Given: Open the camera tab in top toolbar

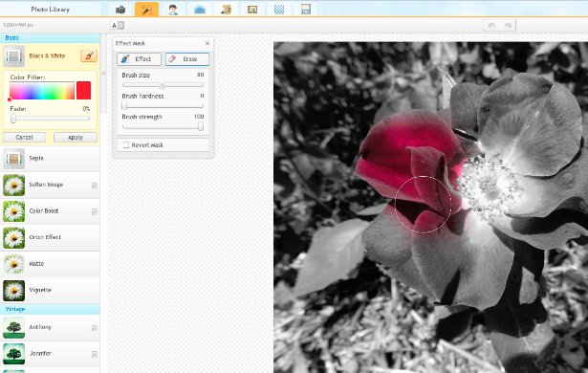Looking at the screenshot, I should [120, 10].
